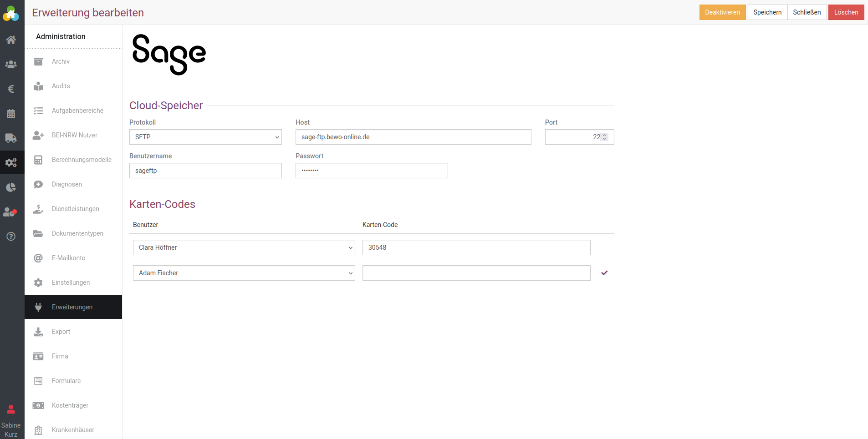Click the Speichern button

click(x=767, y=12)
